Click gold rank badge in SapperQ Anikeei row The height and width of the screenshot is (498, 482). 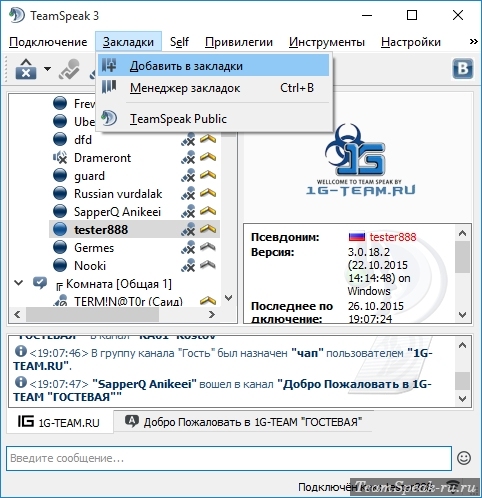[208, 211]
